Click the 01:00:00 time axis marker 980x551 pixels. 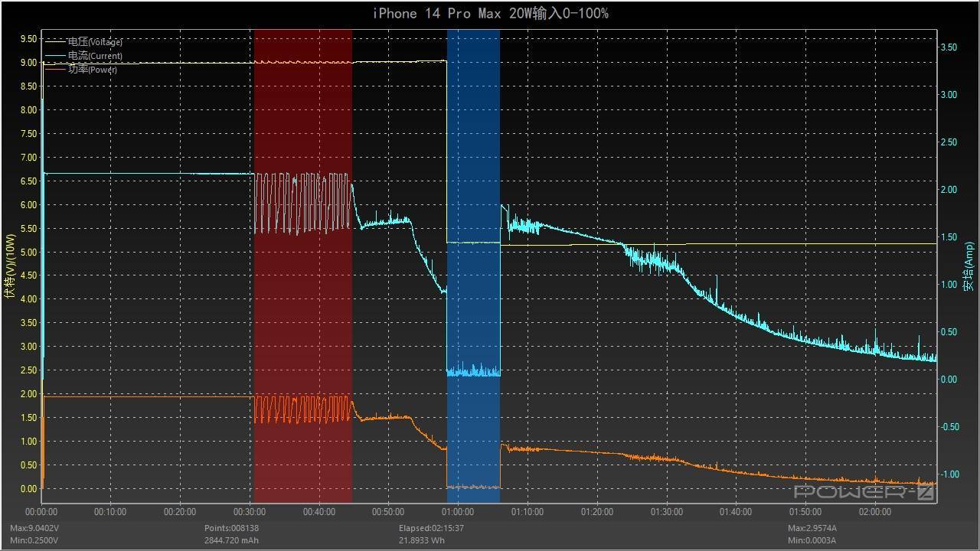pyautogui.click(x=458, y=512)
